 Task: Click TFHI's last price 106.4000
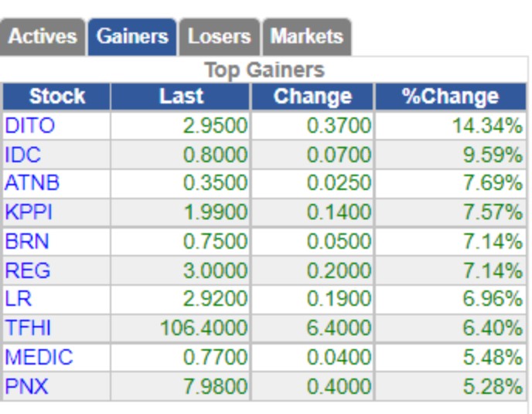pos(204,328)
